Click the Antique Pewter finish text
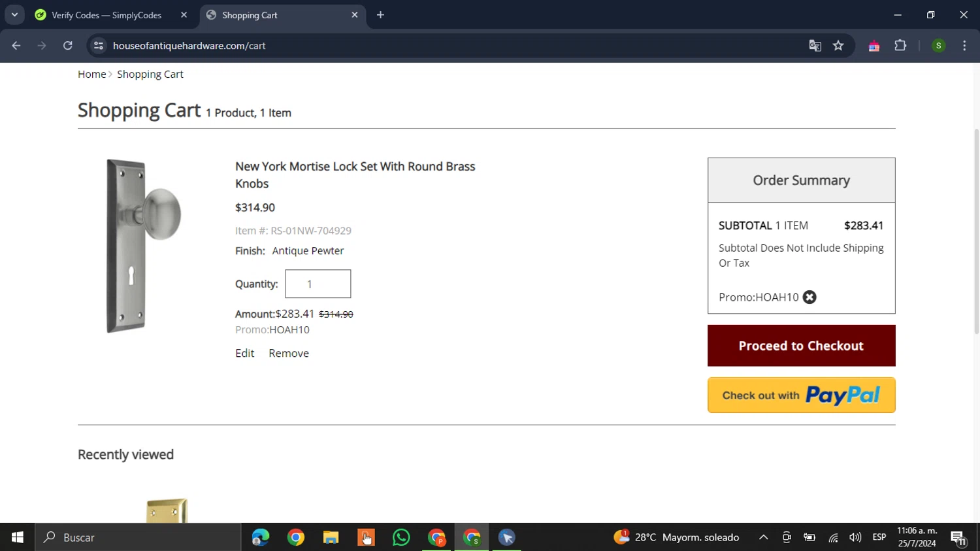 [308, 251]
